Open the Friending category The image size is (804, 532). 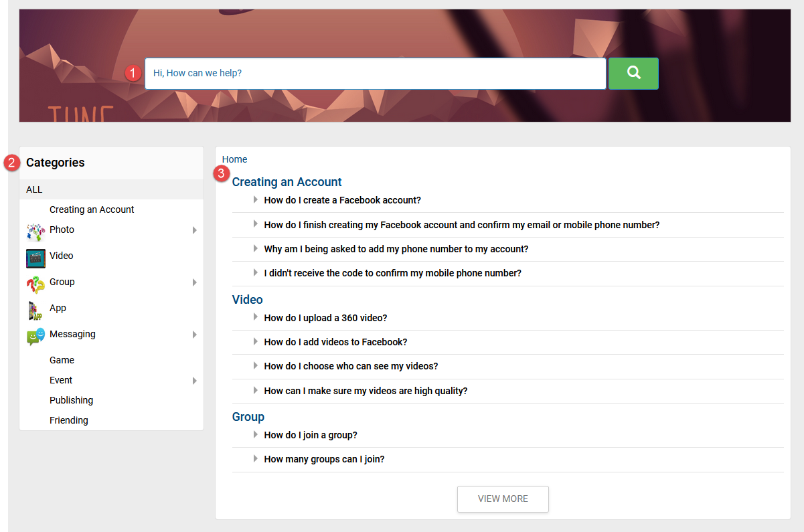point(69,420)
